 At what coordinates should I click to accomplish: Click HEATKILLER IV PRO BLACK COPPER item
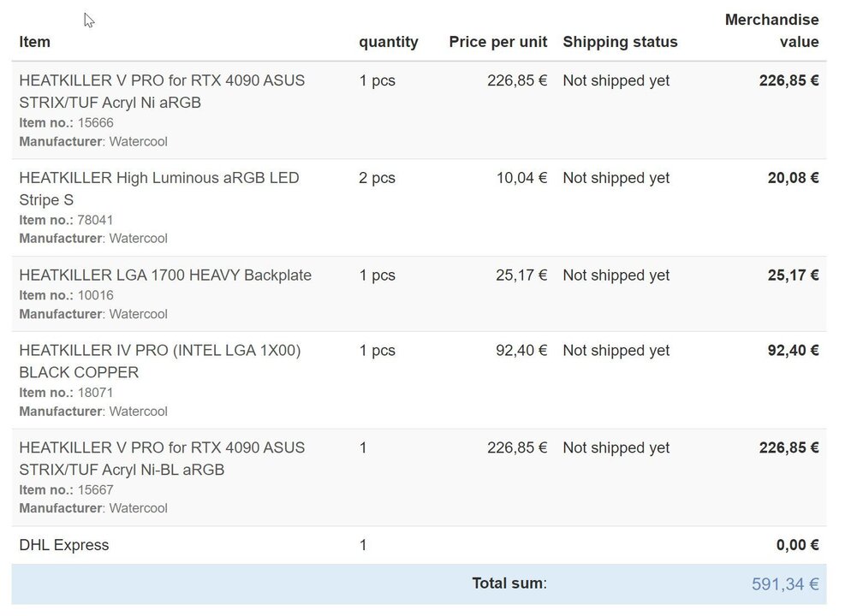coord(160,361)
